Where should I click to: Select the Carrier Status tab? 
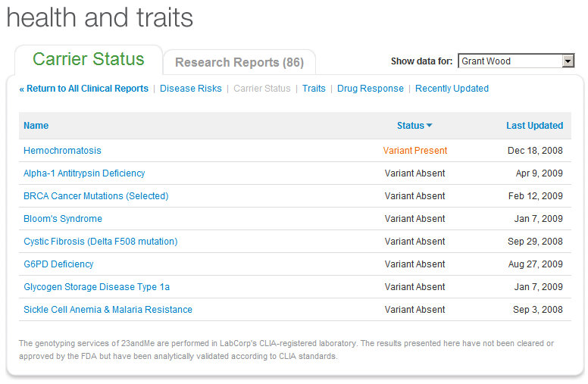pos(89,59)
